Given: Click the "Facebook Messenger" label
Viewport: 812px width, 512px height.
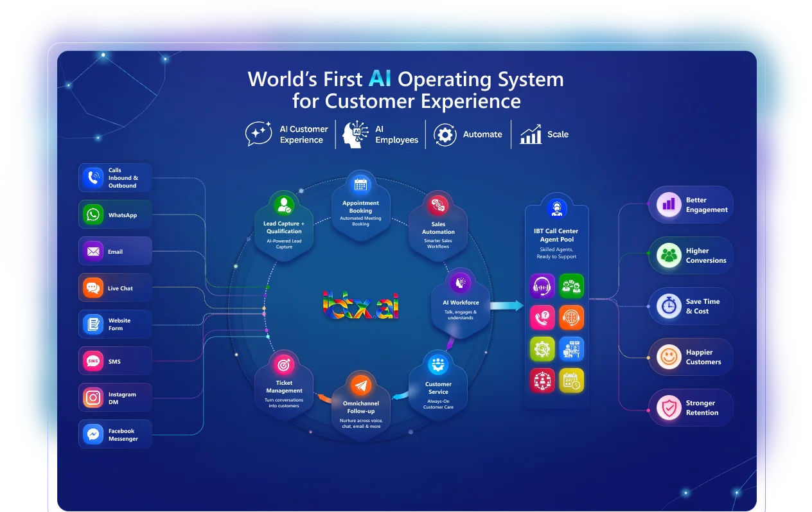Looking at the screenshot, I should (x=123, y=435).
